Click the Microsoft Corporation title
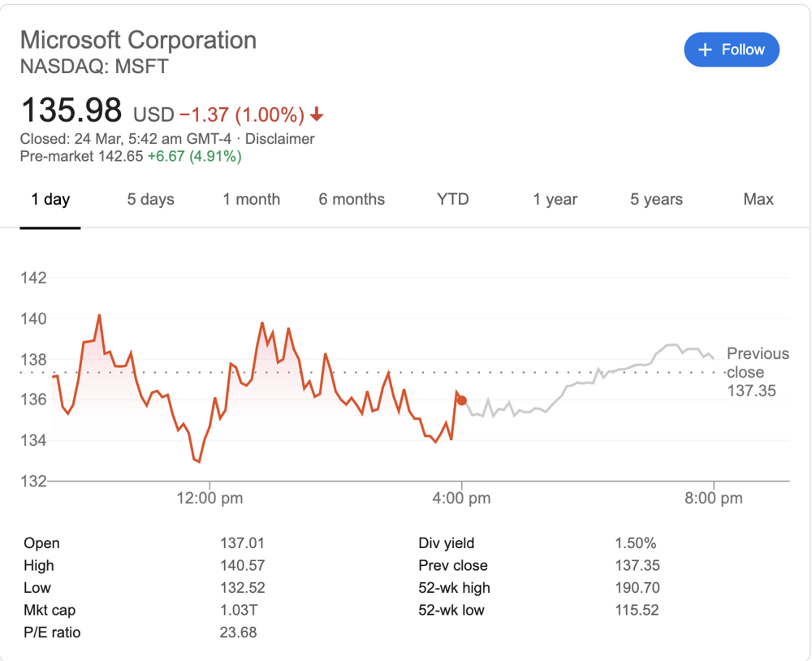 click(x=138, y=40)
